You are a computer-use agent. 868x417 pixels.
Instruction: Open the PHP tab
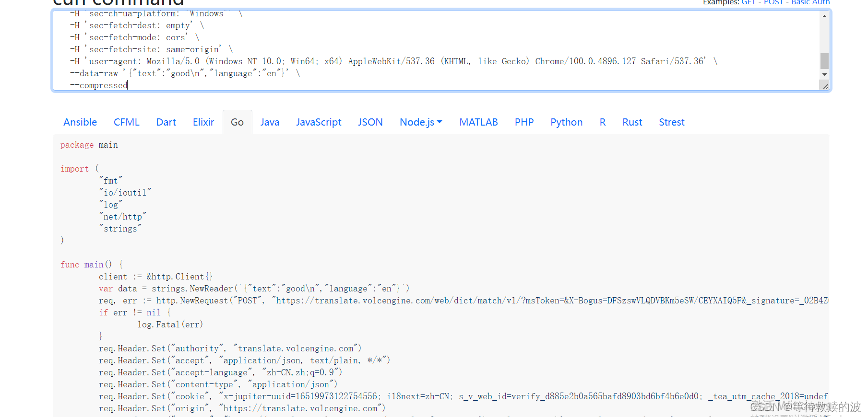[x=524, y=122]
